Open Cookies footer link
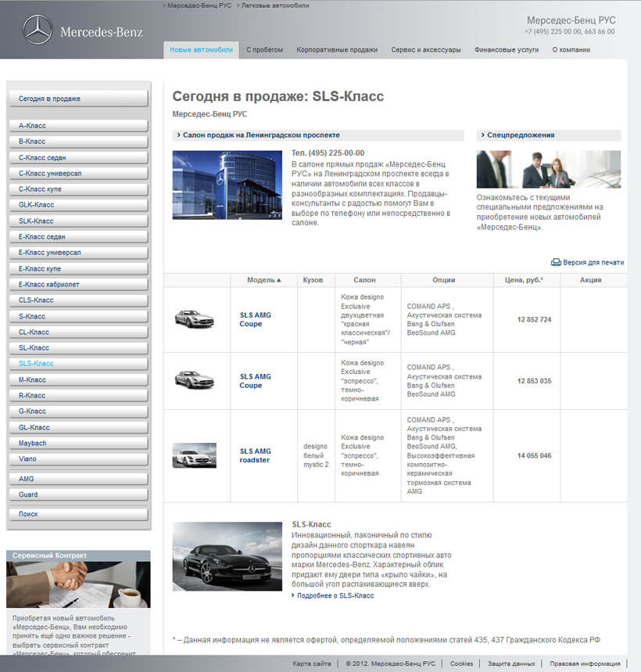Screen dimensions: 641x672 click(x=461, y=663)
